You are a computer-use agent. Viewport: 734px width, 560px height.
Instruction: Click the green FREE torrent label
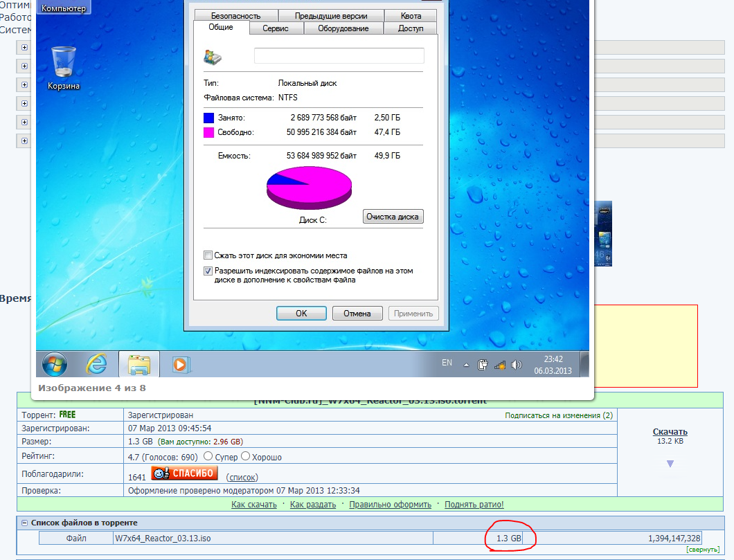tap(67, 415)
